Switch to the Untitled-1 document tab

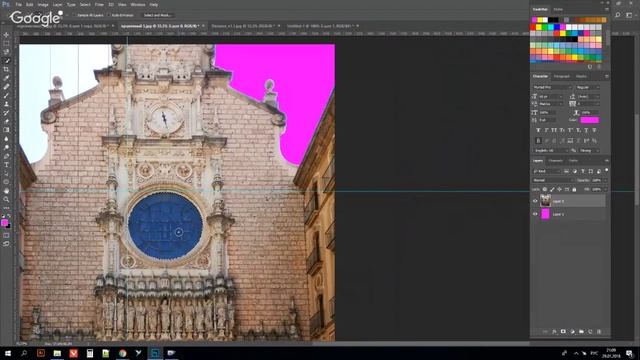[320, 26]
